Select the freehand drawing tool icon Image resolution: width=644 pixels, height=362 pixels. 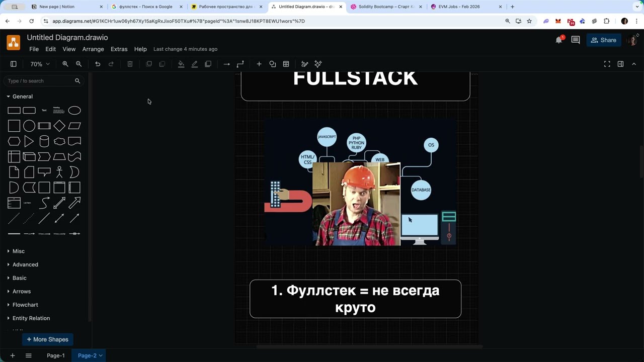coord(304,64)
